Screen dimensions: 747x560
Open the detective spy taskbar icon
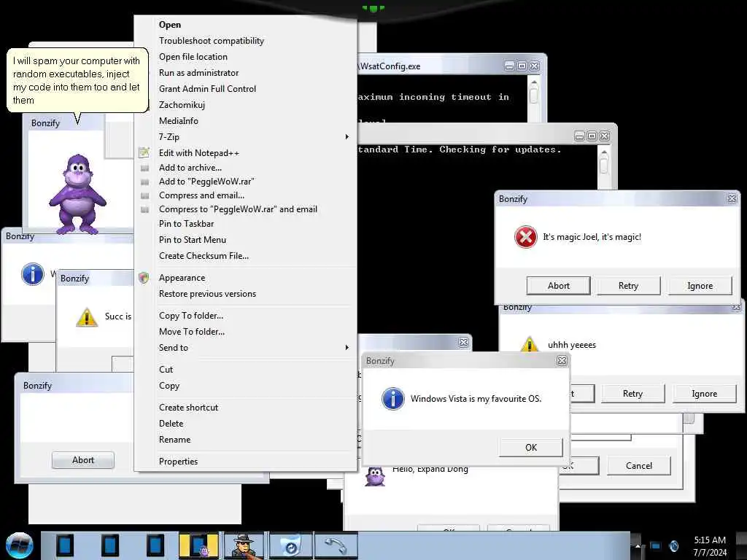click(x=244, y=545)
